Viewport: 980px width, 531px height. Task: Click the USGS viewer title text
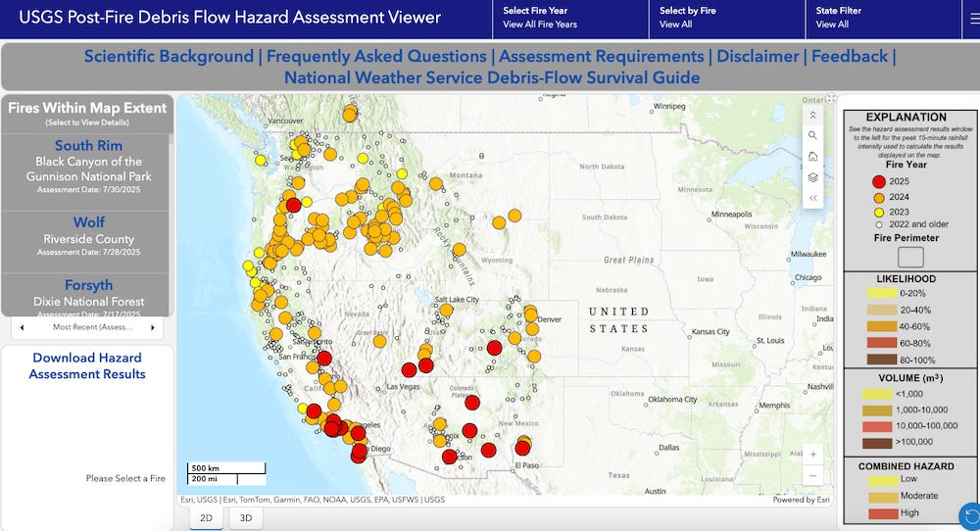229,18
